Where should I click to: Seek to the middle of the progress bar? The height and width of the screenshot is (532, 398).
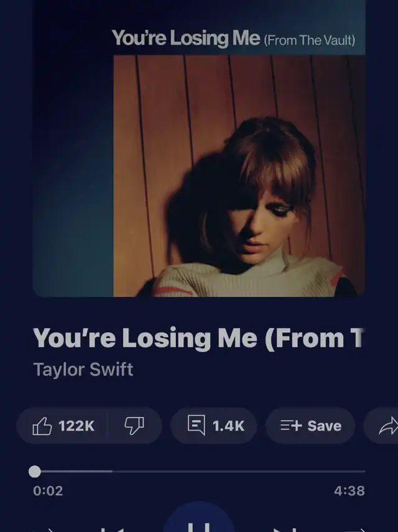point(200,472)
